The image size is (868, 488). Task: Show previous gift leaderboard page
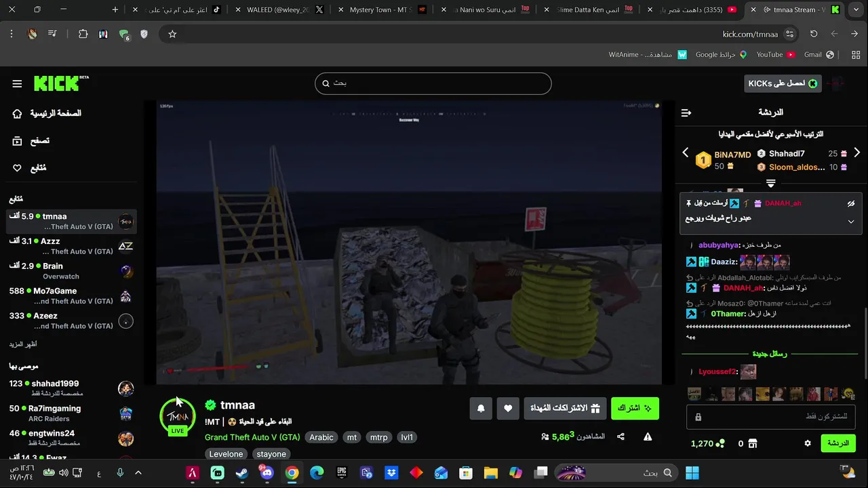pos(685,153)
